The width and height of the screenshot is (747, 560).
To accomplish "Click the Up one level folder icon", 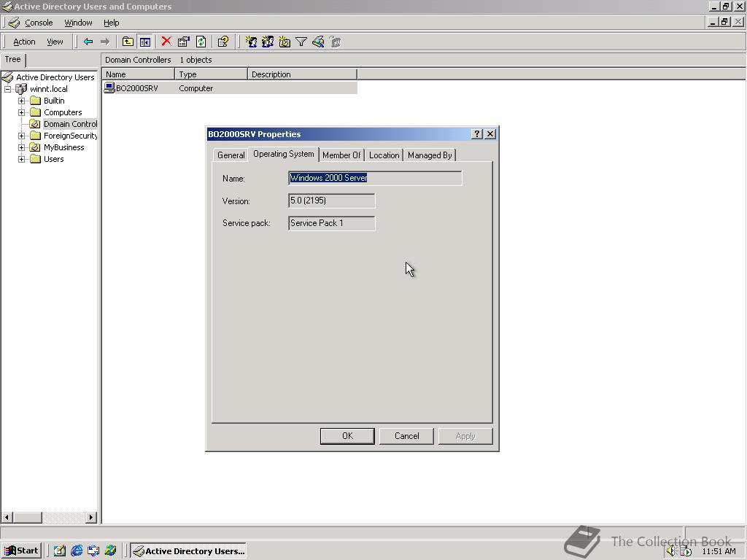I will pyautogui.click(x=127, y=42).
